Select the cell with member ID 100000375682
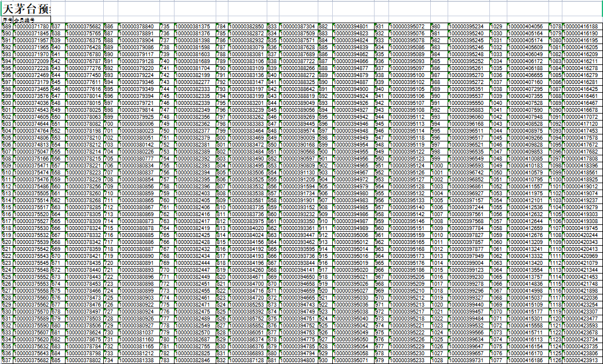The height and width of the screenshot is (364, 603). pos(83,27)
